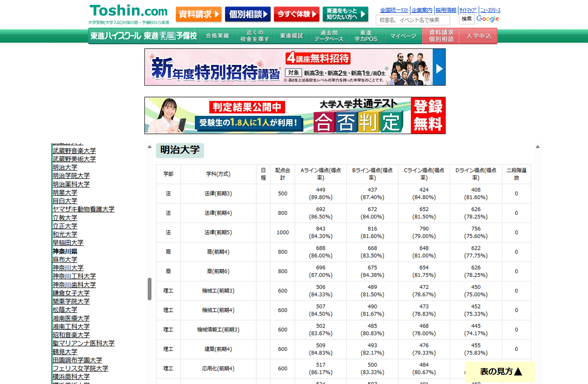
Task: Click the Google logo next to search
Action: pyautogui.click(x=487, y=19)
